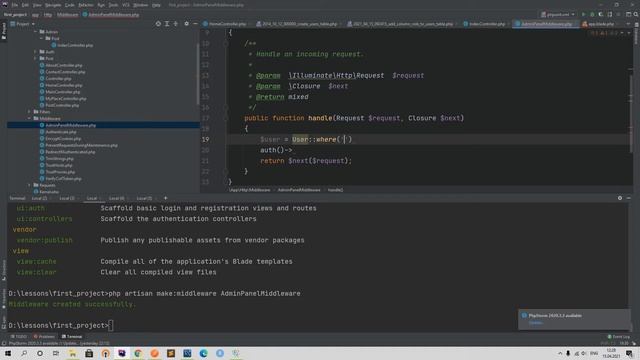The height and width of the screenshot is (360, 640).
Task: Open the Window menu
Action: coord(140,5)
